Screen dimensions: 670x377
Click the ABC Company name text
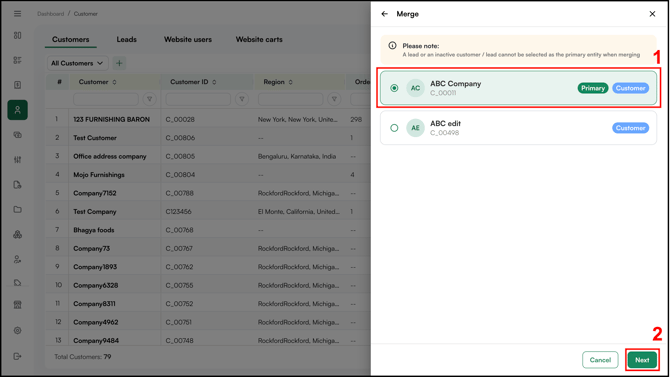pos(455,84)
